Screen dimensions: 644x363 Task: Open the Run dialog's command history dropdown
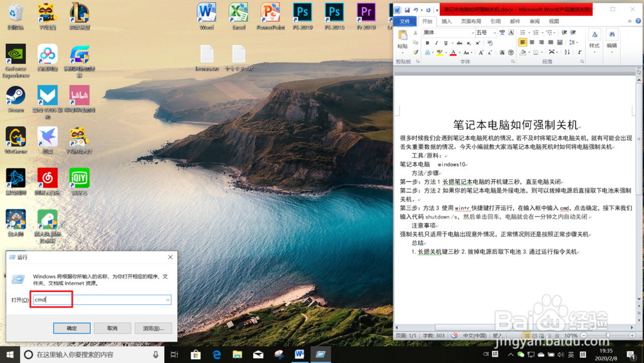coord(167,300)
